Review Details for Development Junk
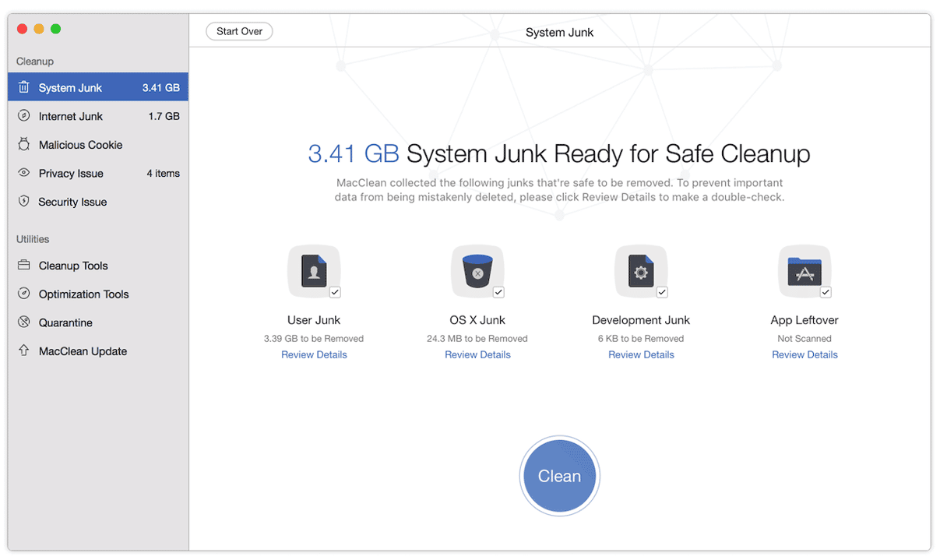The image size is (947, 560). point(641,354)
